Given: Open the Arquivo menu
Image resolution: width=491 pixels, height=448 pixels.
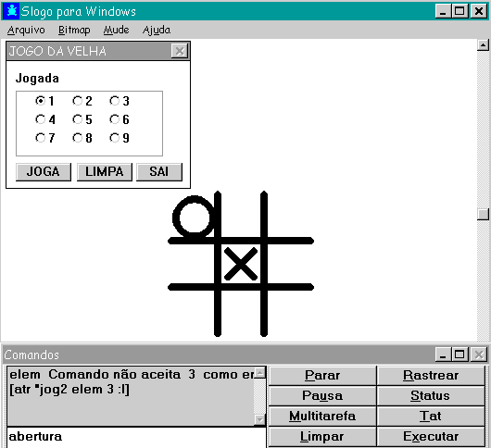Looking at the screenshot, I should pyautogui.click(x=26, y=30).
